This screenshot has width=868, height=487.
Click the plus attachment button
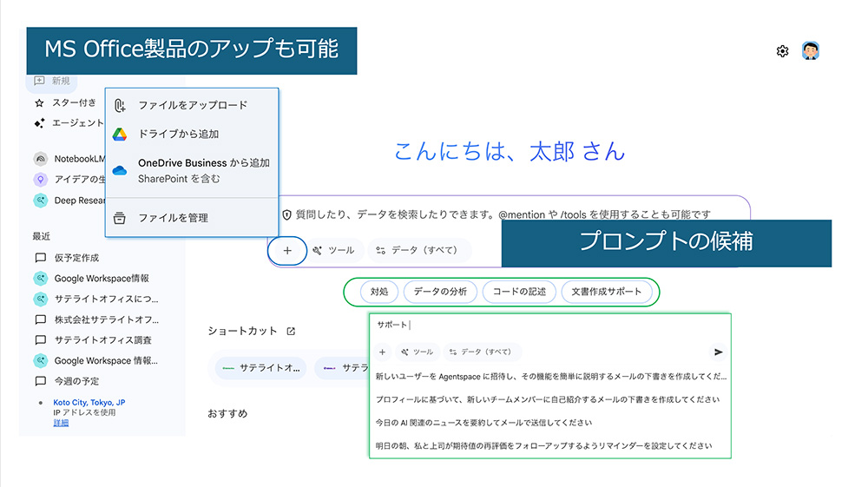[x=287, y=250]
